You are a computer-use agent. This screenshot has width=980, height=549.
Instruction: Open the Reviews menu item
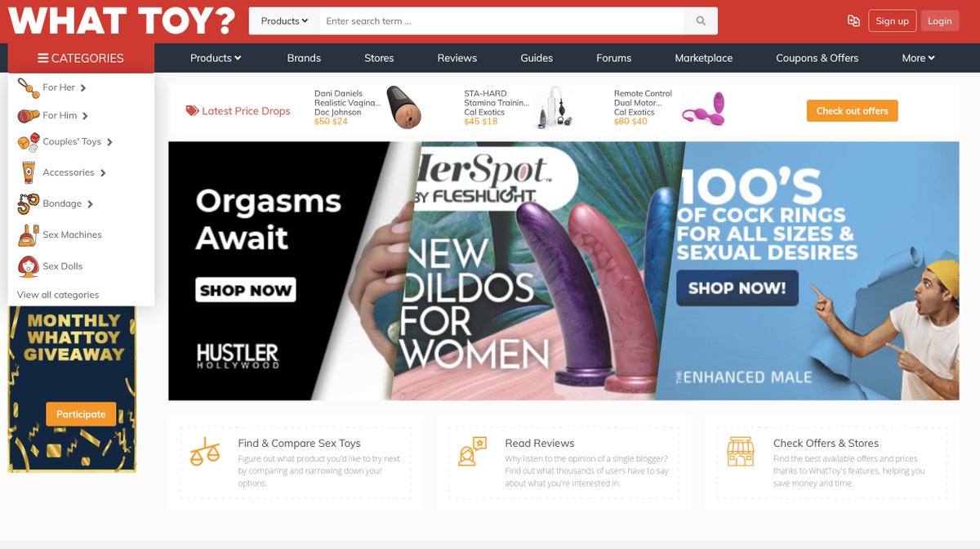[457, 58]
